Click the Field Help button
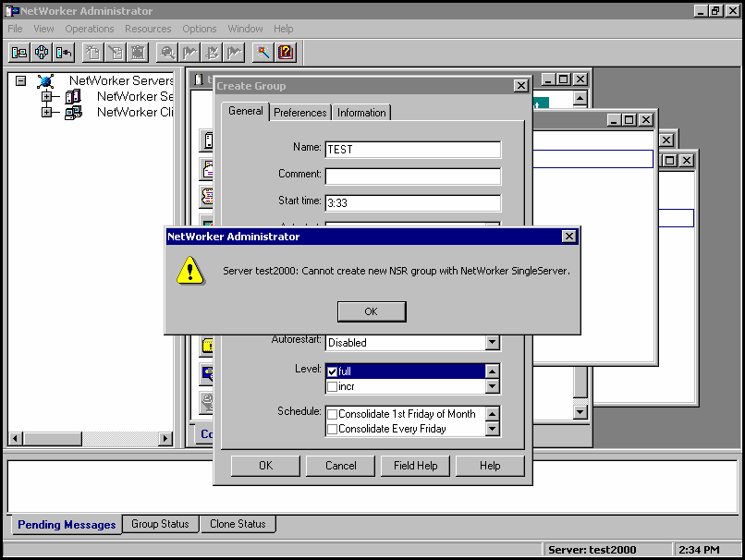The image size is (745, 560). point(416,466)
